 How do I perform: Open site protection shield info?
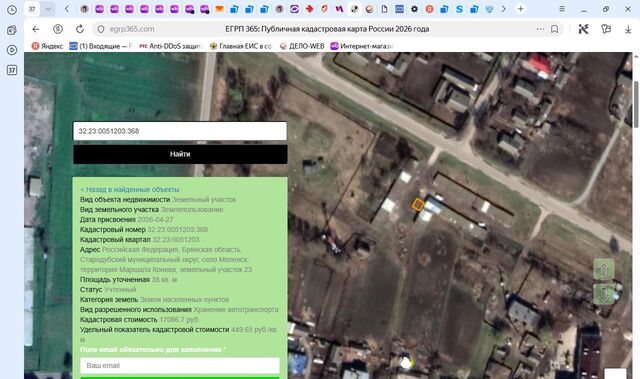click(x=101, y=29)
